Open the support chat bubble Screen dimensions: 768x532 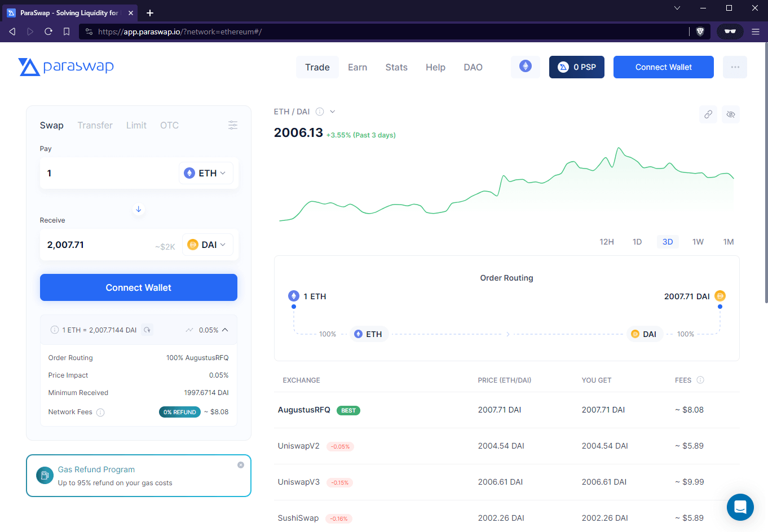click(740, 507)
